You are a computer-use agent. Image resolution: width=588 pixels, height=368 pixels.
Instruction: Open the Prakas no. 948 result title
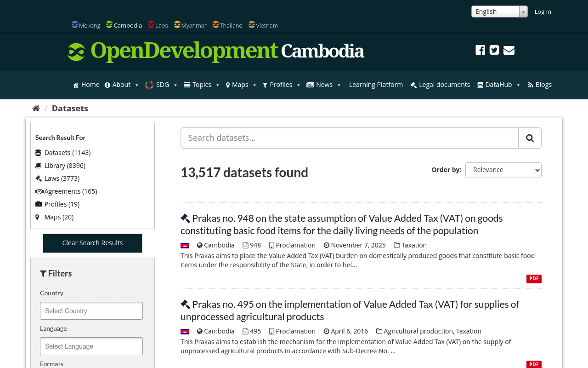342,224
